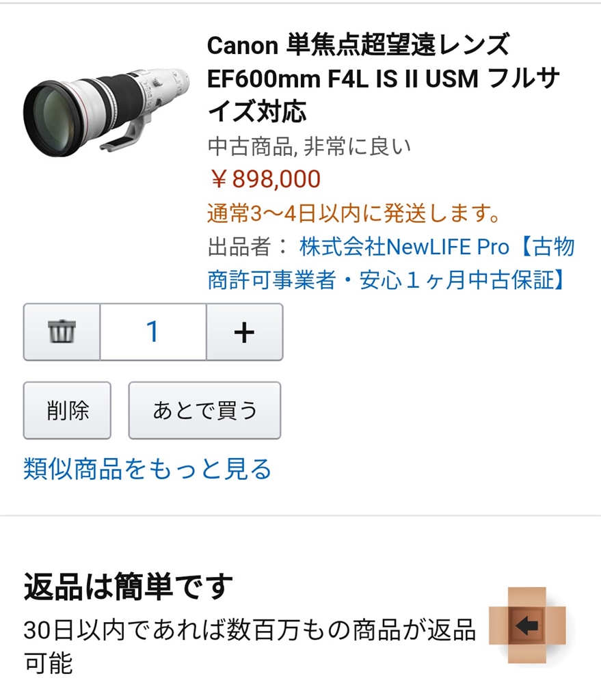Click the EF600mm F4L IS II USM model text
The image size is (601, 700).
343,79
